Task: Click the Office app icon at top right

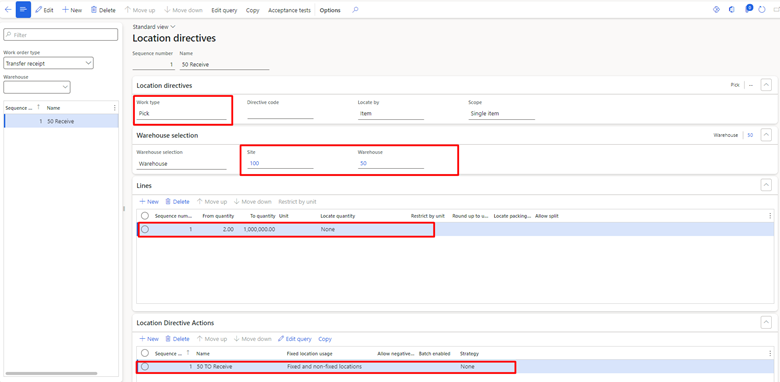Action: (732, 9)
